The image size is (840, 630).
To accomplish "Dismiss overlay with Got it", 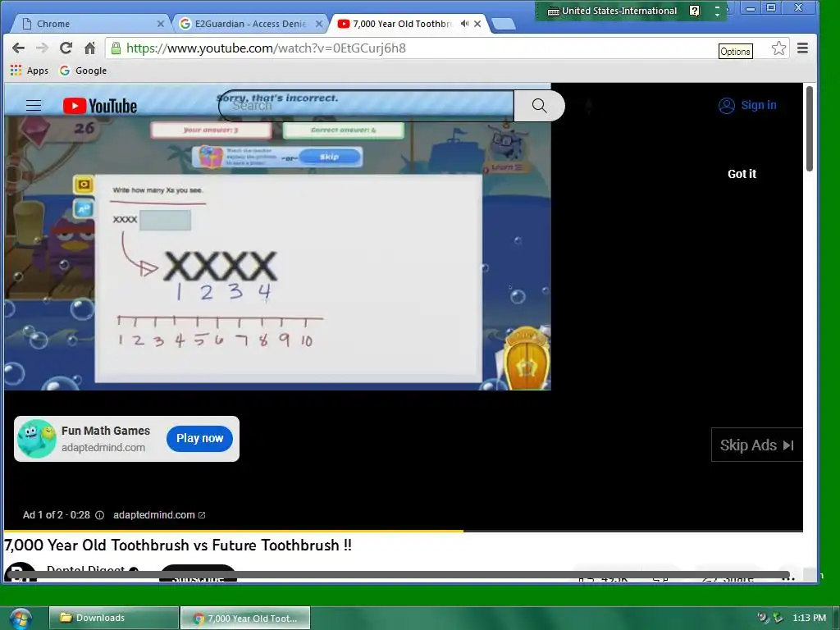I will point(742,174).
